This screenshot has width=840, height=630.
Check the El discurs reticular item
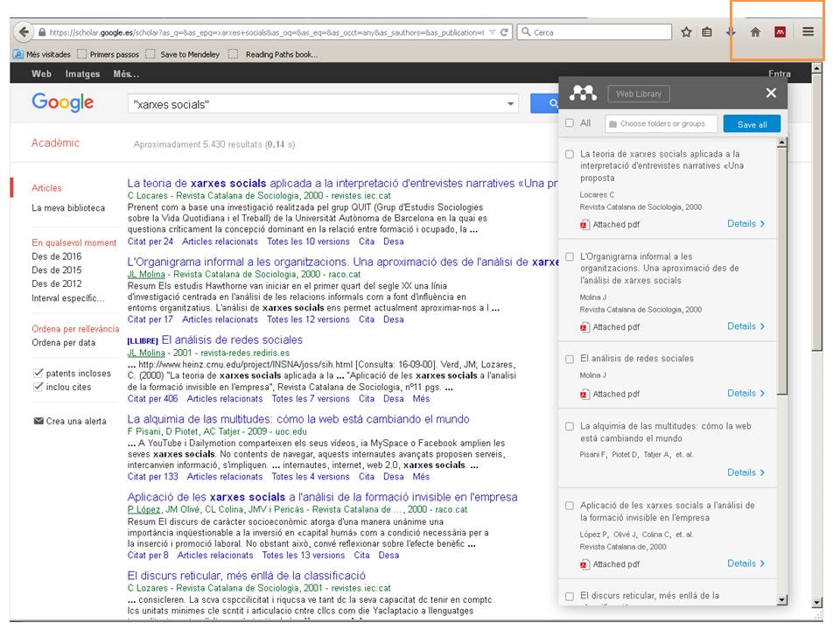click(x=570, y=596)
